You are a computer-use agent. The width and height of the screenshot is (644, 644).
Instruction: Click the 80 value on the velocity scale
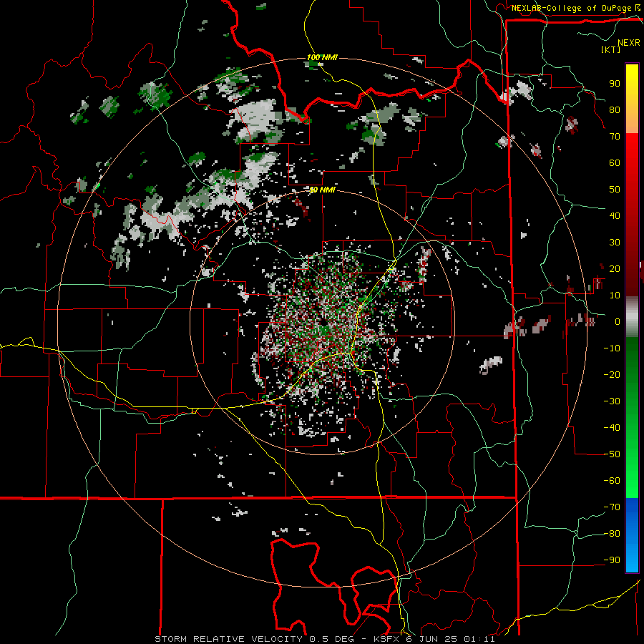pos(615,110)
